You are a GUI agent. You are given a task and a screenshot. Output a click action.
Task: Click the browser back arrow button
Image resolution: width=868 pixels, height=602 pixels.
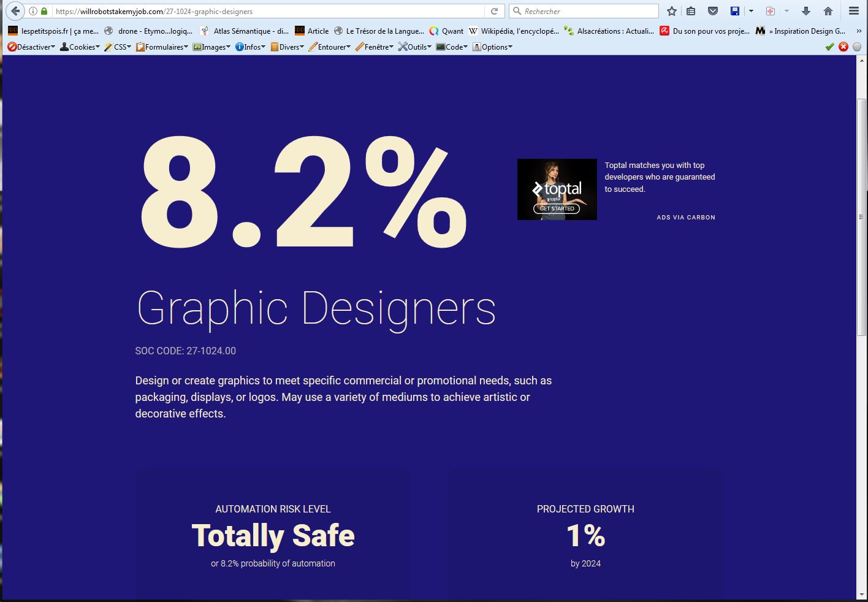[x=15, y=11]
